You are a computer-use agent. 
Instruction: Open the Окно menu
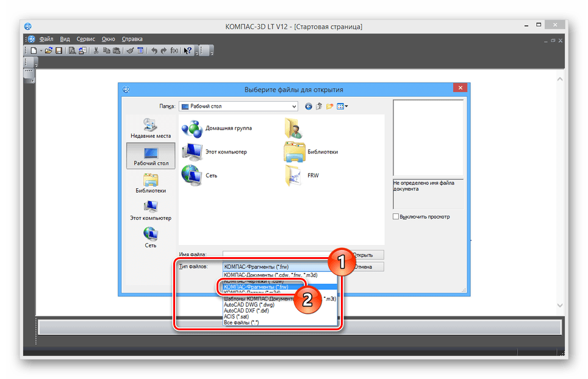109,39
